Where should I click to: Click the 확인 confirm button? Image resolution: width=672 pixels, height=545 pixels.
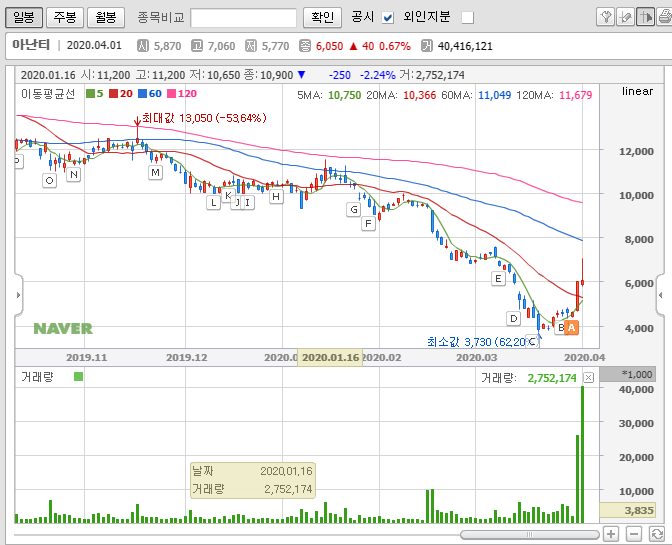coord(322,17)
